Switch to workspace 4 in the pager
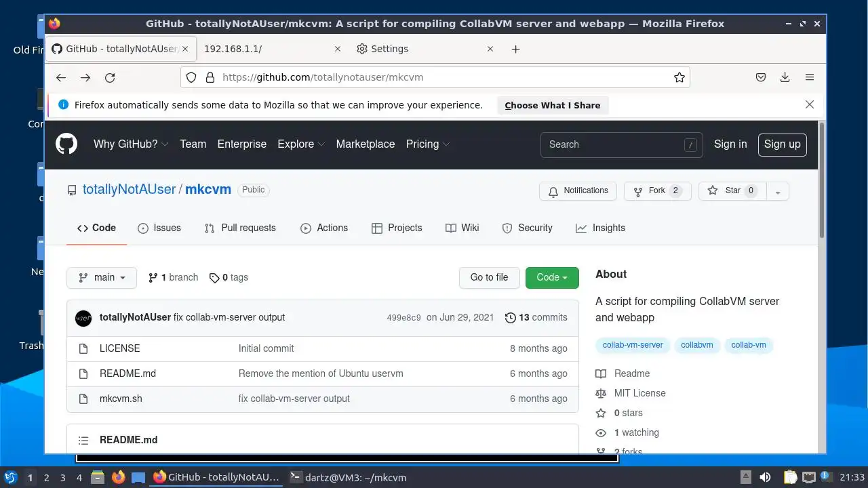The height and width of the screenshot is (488, 868). pyautogui.click(x=79, y=477)
